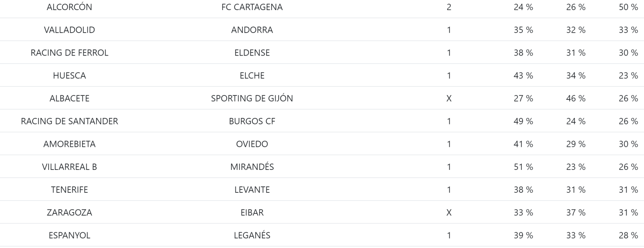Click the TENERIFE home team name
The image size is (644, 248).
pyautogui.click(x=69, y=190)
